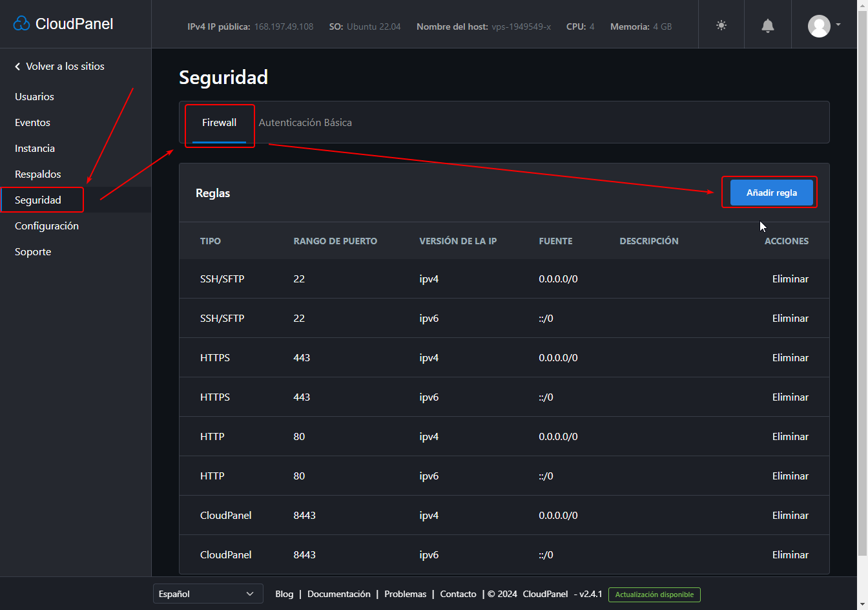The image size is (868, 610).
Task: Eliminar the CloudPanel ipv4 rule
Action: [790, 516]
